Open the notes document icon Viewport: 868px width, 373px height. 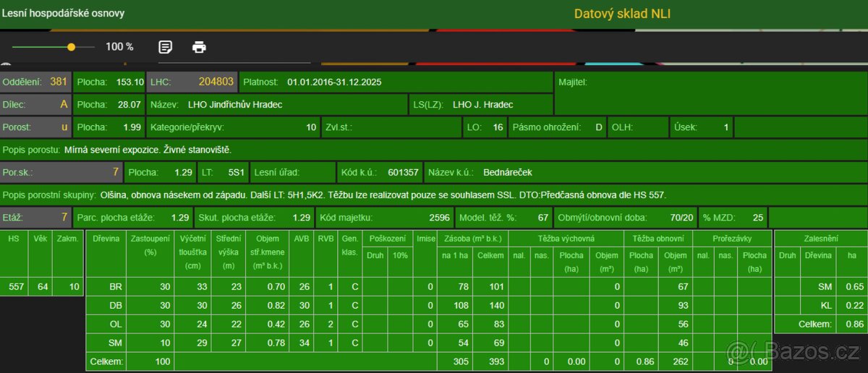tap(166, 47)
